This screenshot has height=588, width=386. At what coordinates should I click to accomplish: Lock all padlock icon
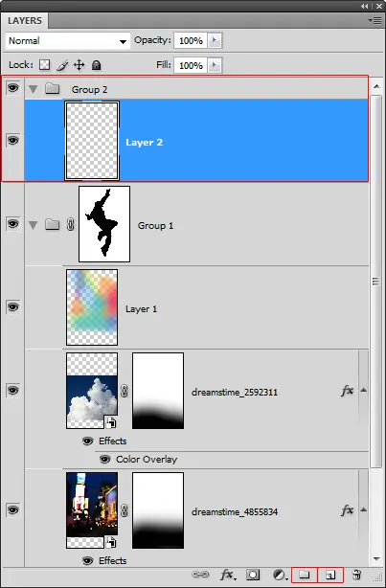pos(97,65)
